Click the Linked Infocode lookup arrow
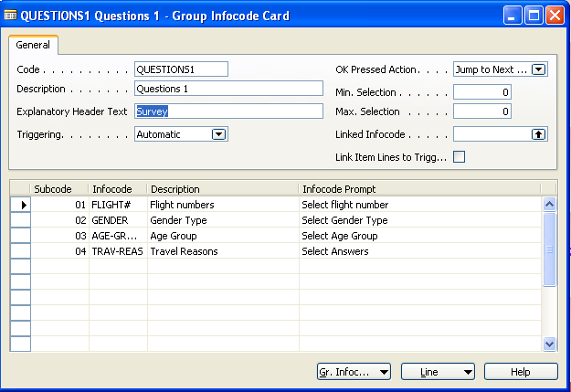Image resolution: width=571 pixels, height=392 pixels. [x=538, y=134]
